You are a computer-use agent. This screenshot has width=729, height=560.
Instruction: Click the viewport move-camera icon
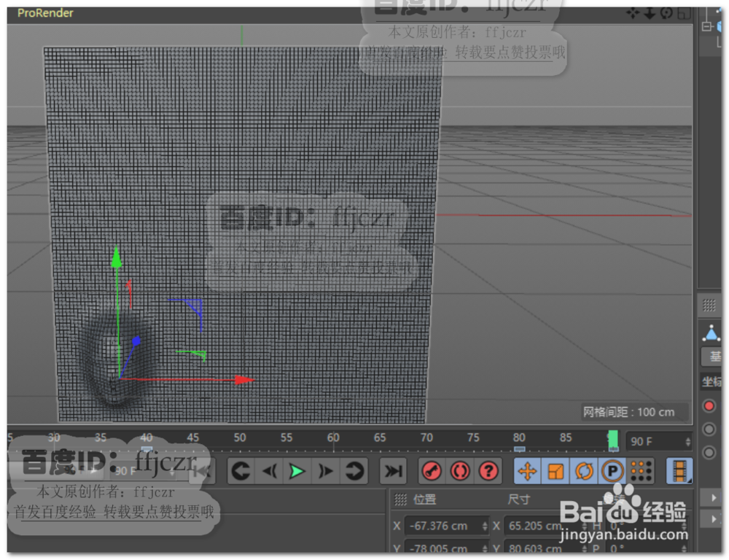(632, 13)
